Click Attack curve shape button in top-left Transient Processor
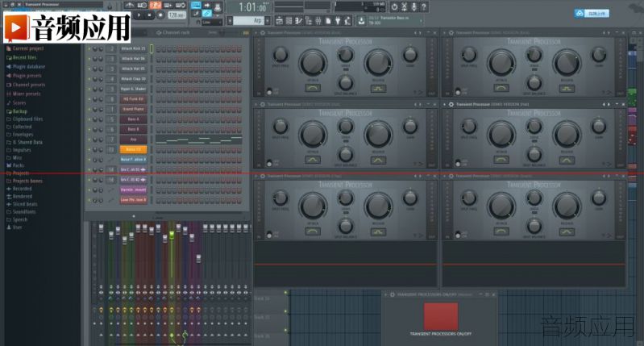The width and height of the screenshot is (644, 346). click(313, 88)
